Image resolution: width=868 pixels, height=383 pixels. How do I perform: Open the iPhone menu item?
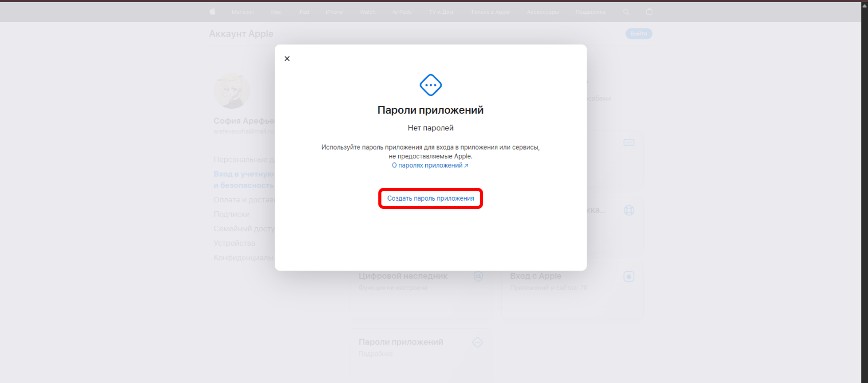click(334, 12)
